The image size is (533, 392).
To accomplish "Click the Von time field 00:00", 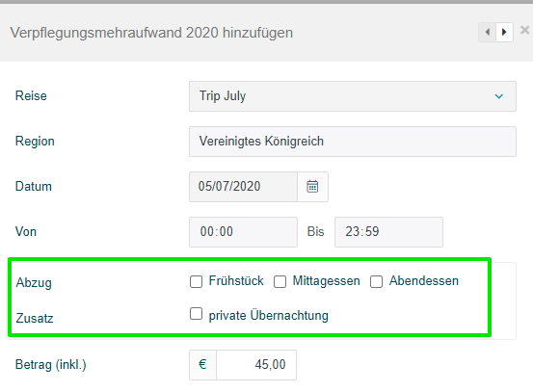I will (x=244, y=232).
